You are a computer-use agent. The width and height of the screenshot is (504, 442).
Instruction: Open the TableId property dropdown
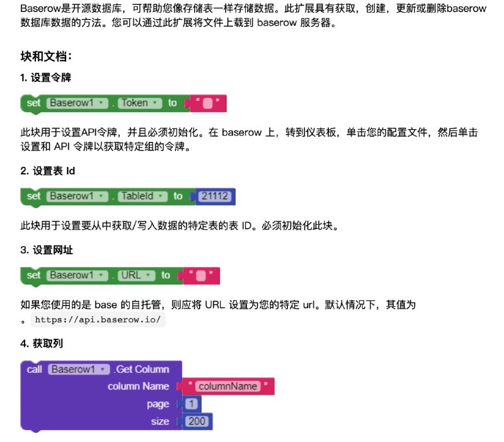[x=143, y=196]
